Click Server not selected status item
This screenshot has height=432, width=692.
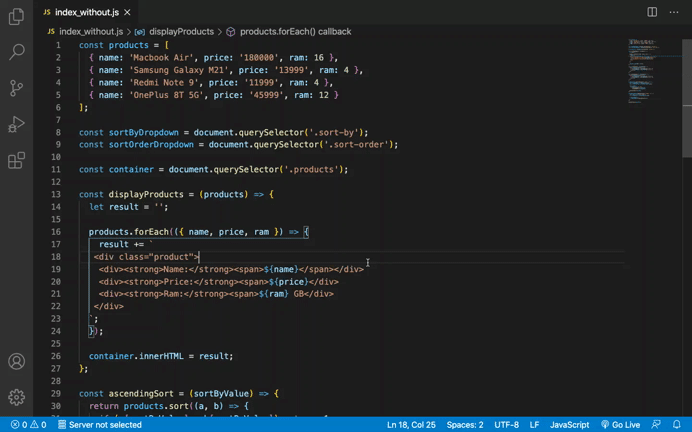coord(100,424)
